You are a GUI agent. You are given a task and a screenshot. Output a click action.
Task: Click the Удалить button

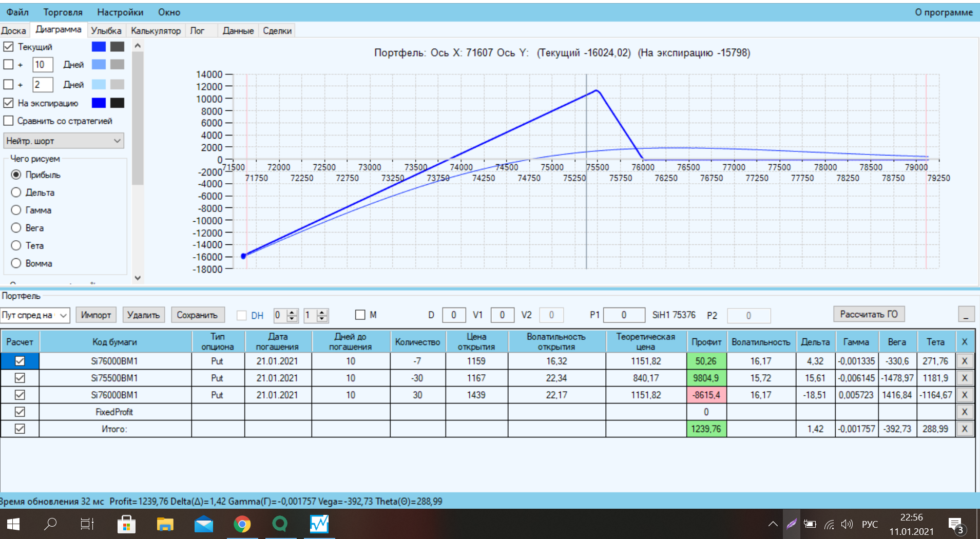click(143, 315)
